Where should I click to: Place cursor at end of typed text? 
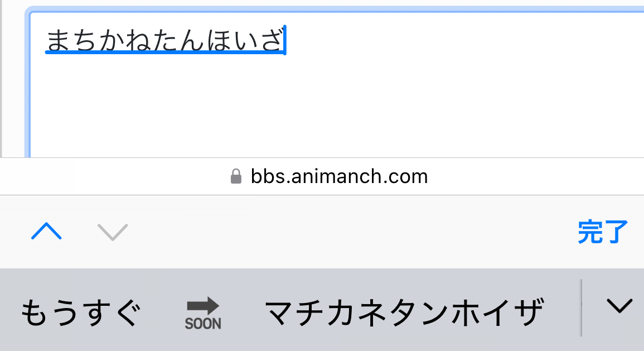tap(285, 41)
